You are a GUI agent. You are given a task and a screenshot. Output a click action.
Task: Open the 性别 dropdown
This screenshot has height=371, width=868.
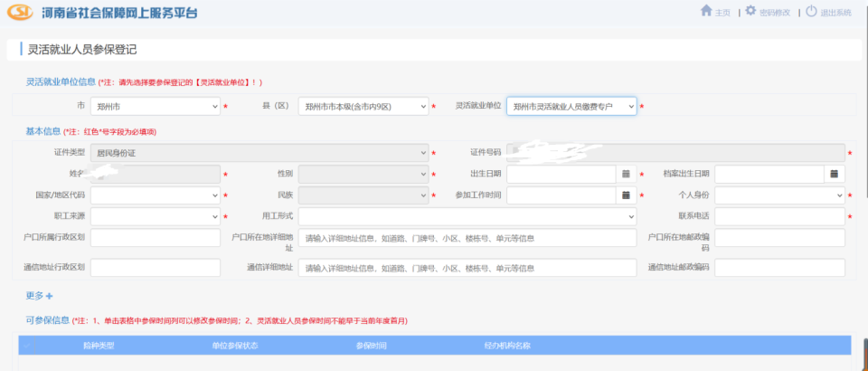[x=363, y=174]
